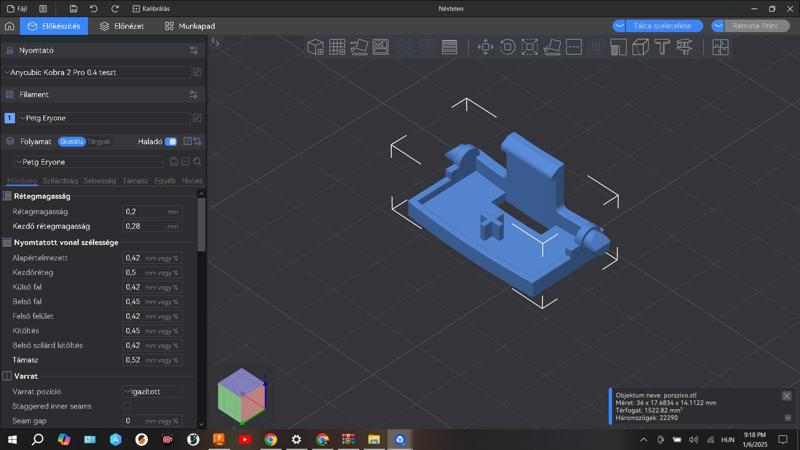
Task: Close the object info notification
Action: [787, 396]
